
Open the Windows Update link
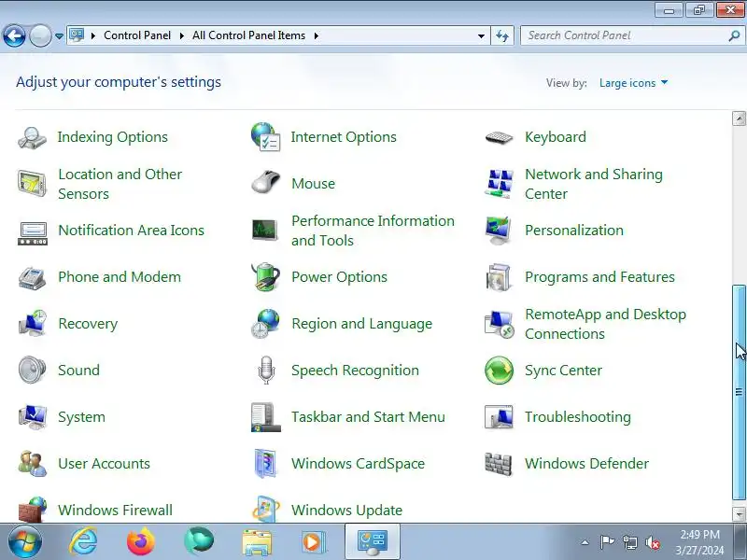click(x=346, y=510)
